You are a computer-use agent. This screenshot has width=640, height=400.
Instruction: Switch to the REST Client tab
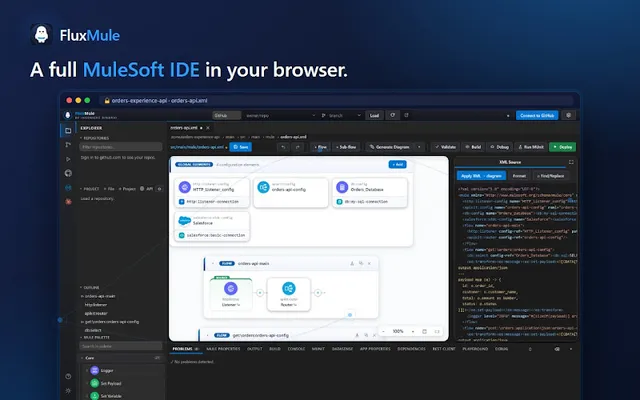(x=444, y=349)
